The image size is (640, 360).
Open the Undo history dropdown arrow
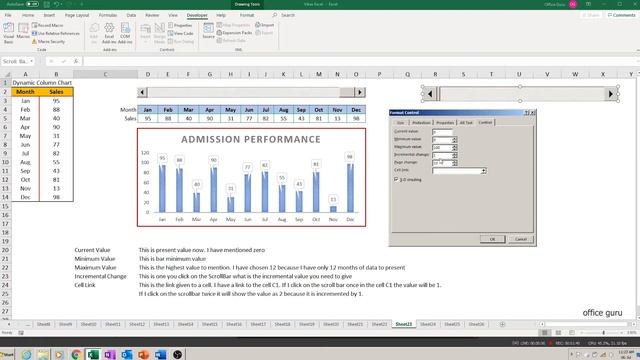click(x=62, y=4)
